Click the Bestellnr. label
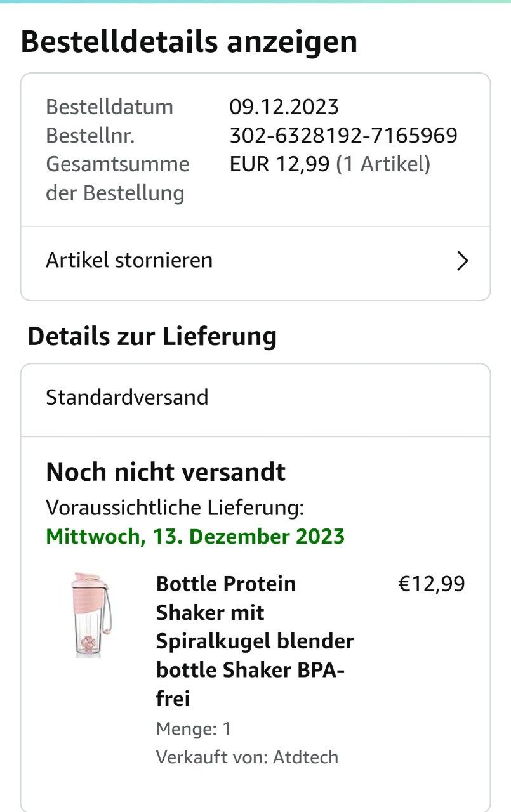Screen dimensions: 511x812 pyautogui.click(x=90, y=136)
